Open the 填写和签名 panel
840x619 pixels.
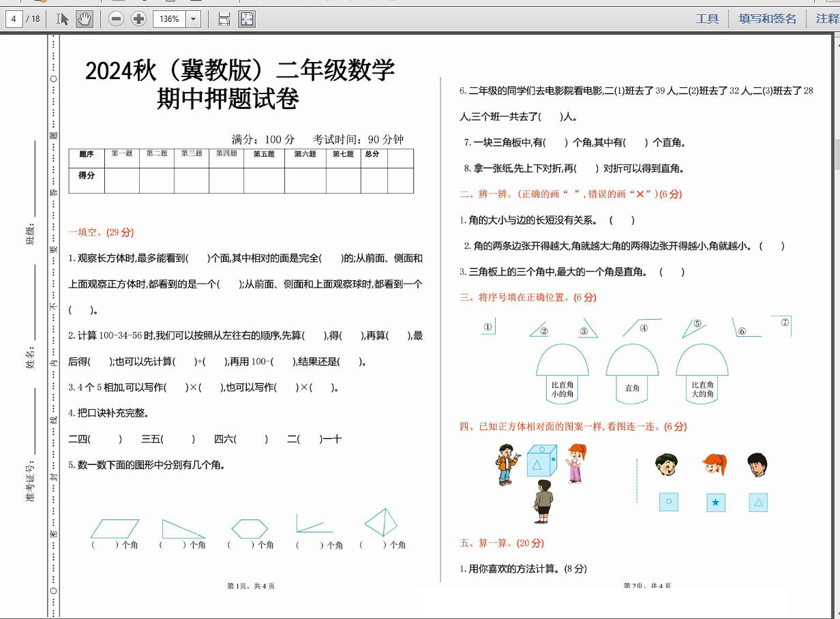coord(767,19)
